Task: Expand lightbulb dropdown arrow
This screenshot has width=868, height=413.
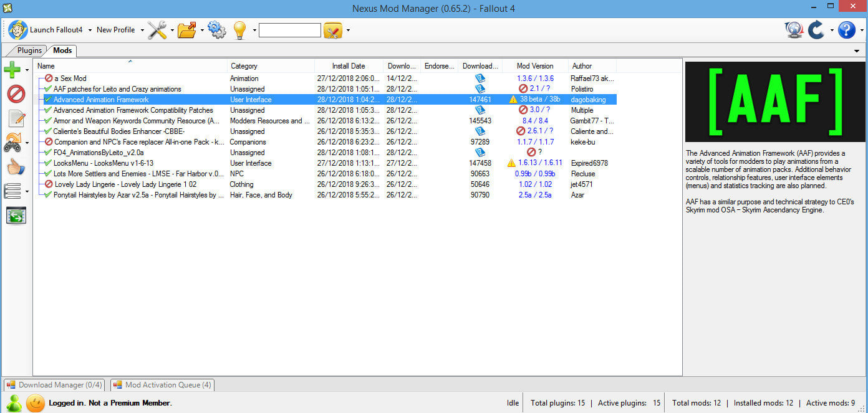Action: [x=254, y=30]
